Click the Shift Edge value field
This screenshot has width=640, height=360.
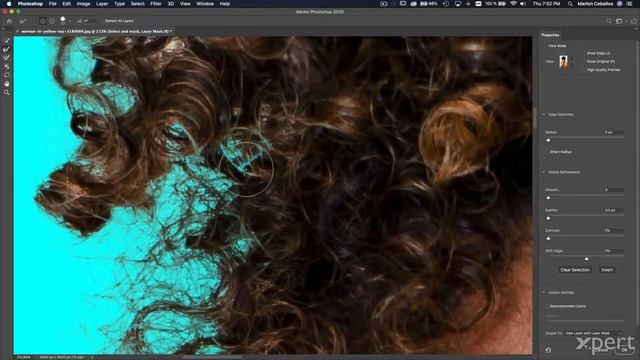tap(613, 251)
